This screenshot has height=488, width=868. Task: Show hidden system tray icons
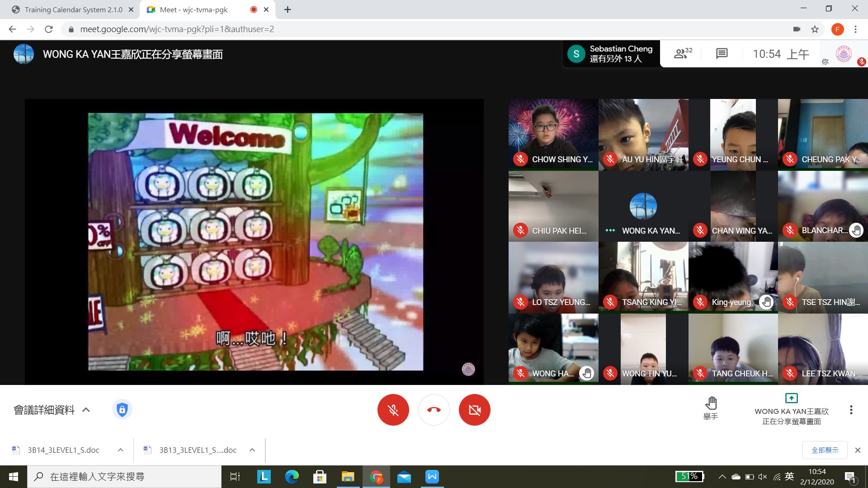pyautogui.click(x=722, y=477)
